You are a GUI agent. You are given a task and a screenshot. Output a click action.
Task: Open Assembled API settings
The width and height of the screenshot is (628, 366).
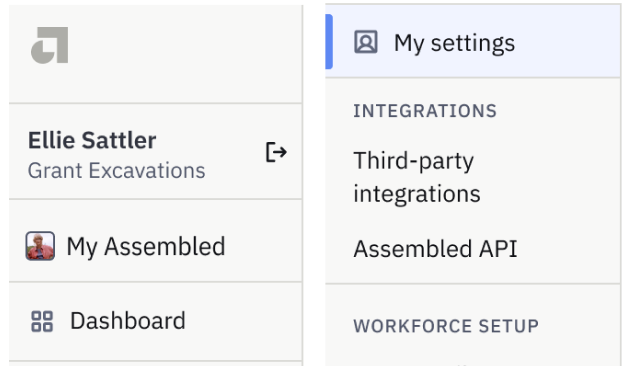[435, 249]
